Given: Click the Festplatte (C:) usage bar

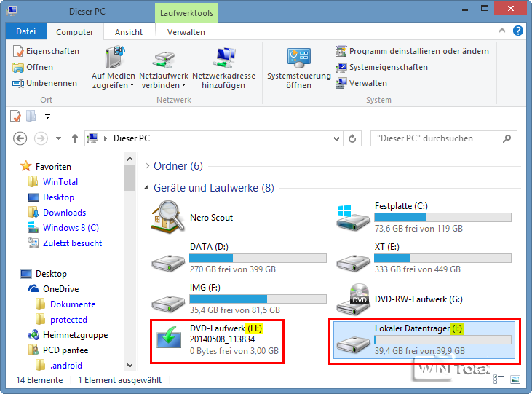Looking at the screenshot, I should 442,217.
